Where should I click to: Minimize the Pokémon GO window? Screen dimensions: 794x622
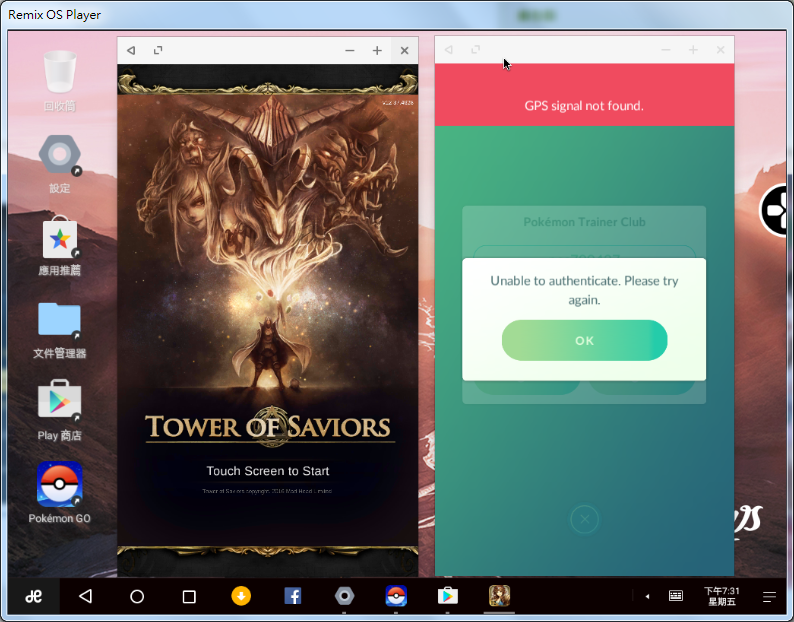click(666, 50)
